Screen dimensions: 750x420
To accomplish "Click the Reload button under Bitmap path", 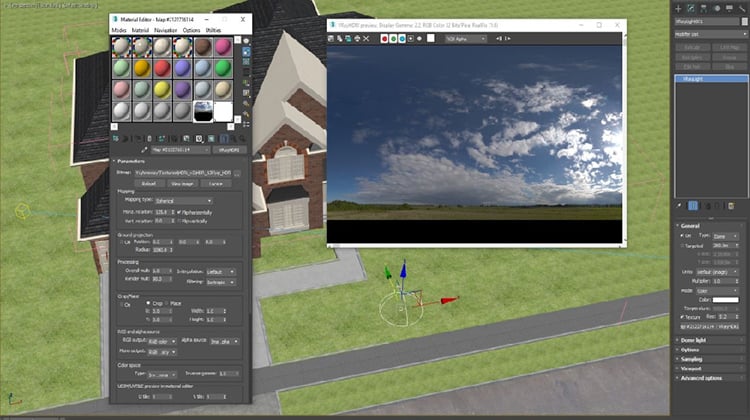I will [149, 184].
